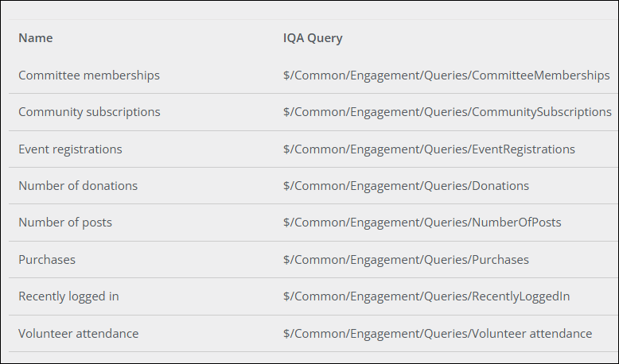The image size is (619, 364).
Task: Select the Purchases name cell
Action: tap(47, 260)
